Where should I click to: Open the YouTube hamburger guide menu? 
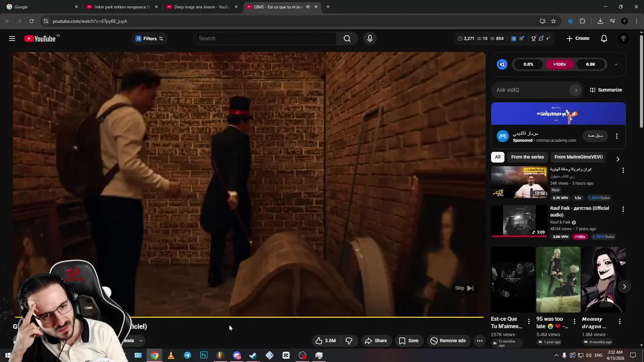click(12, 38)
